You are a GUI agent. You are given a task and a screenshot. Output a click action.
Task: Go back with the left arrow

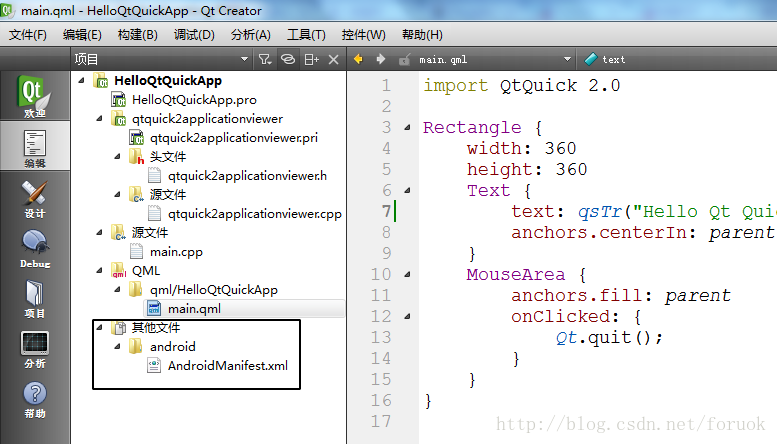(x=358, y=59)
